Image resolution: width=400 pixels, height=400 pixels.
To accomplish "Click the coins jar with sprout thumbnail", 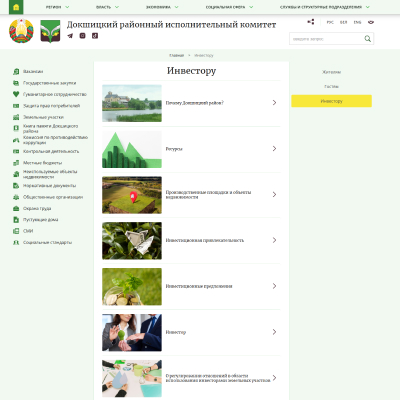I will click(x=132, y=287).
